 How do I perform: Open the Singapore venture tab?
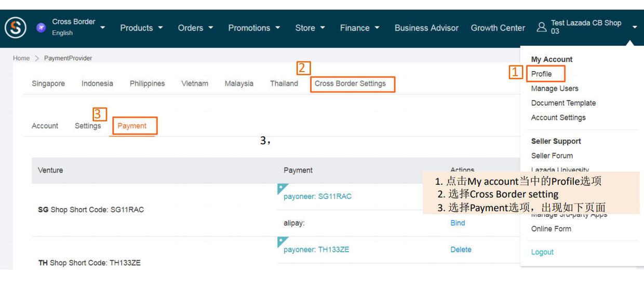pos(48,84)
